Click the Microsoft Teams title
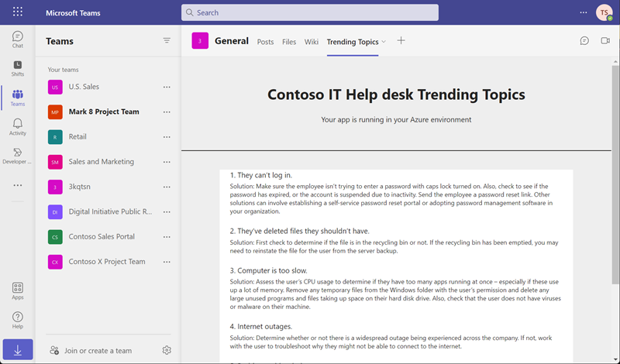This screenshot has width=620, height=364. [73, 12]
